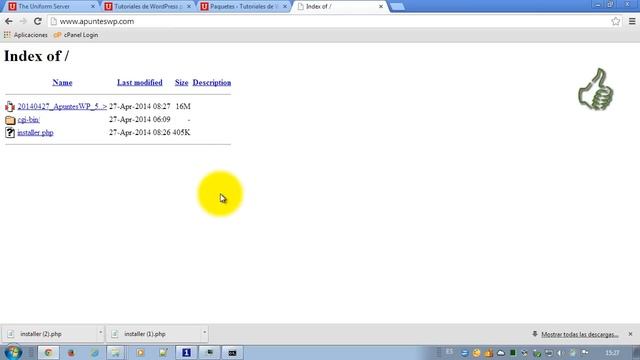Open the Windows Start menu orb

tap(13, 352)
